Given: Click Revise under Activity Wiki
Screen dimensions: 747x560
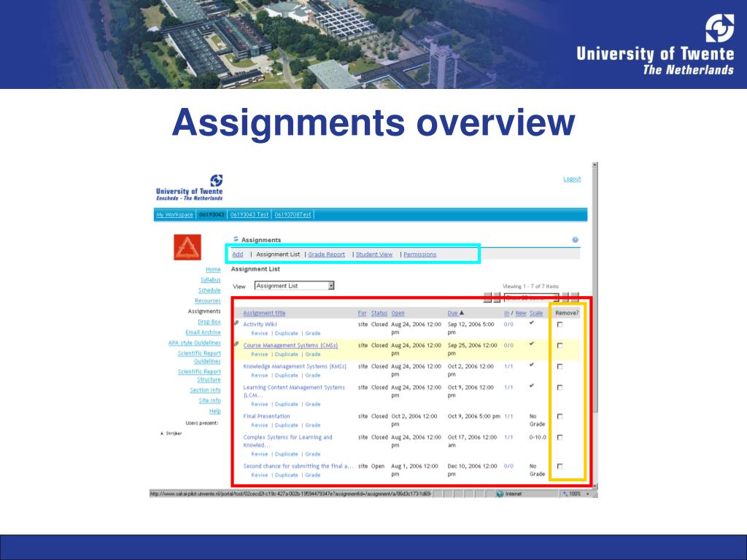Looking at the screenshot, I should pos(260,333).
